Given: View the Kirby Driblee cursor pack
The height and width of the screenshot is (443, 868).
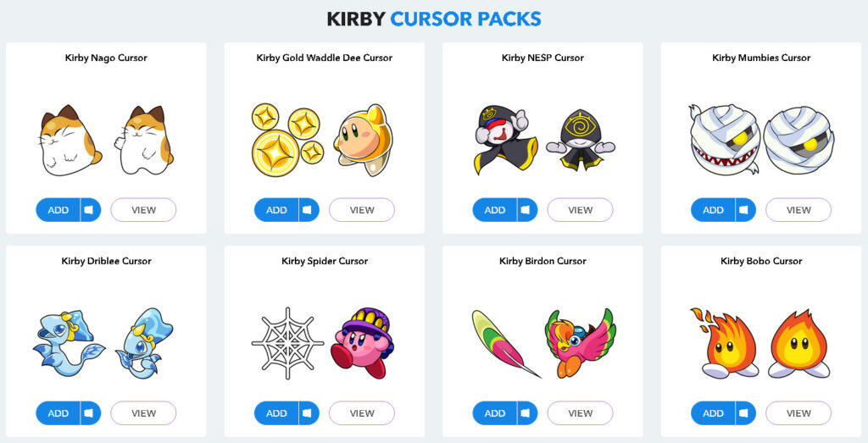Looking at the screenshot, I should pos(143,413).
